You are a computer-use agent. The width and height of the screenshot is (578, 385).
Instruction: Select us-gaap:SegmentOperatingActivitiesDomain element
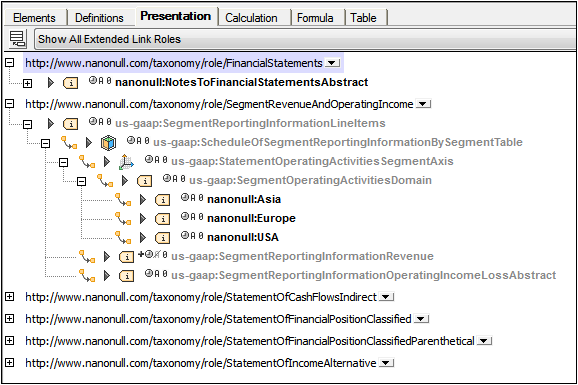310,180
